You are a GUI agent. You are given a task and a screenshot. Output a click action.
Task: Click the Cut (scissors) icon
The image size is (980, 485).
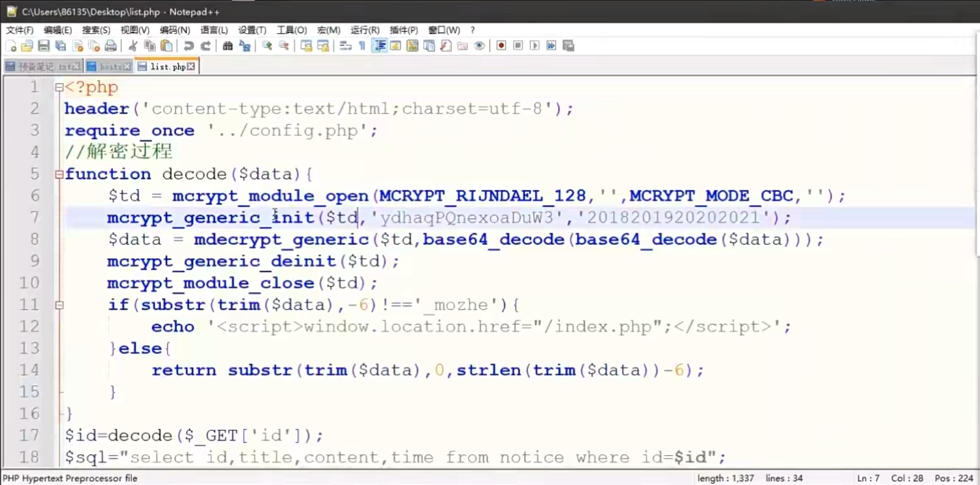(133, 46)
